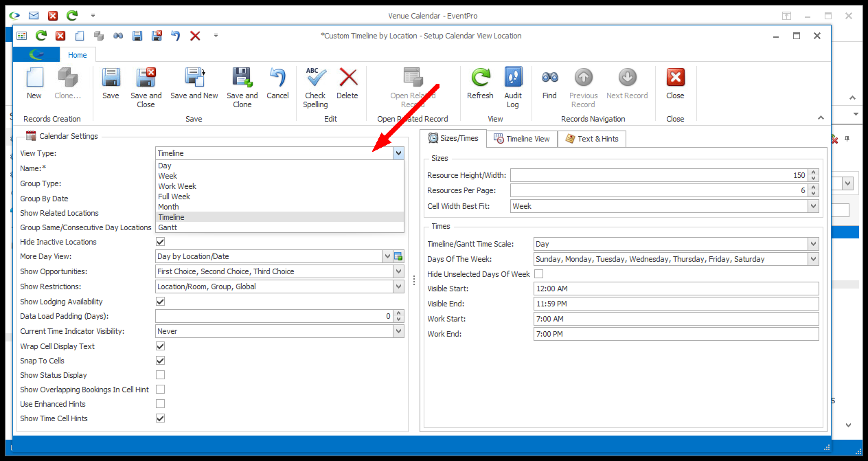Click the calendar grid icon in the quick access toolbar
Viewport: 868px width, 461px height.
click(22, 36)
